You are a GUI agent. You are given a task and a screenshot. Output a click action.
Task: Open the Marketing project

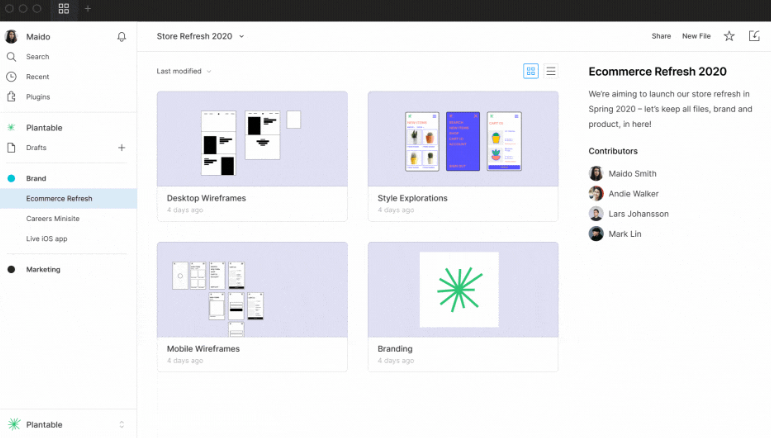click(x=43, y=269)
